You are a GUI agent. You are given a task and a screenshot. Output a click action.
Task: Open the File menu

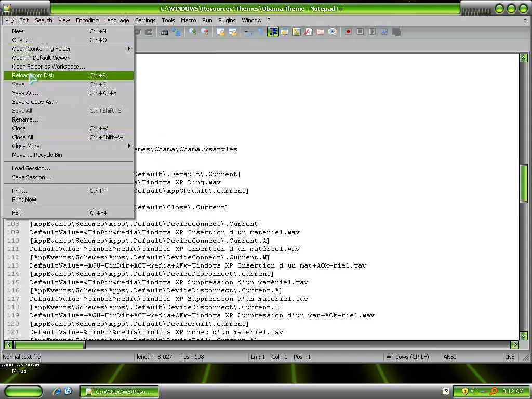(x=9, y=20)
